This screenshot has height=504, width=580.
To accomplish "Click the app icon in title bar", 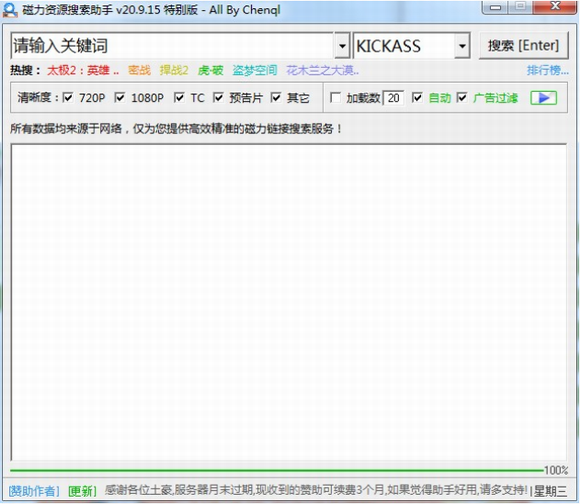I will pyautogui.click(x=10, y=10).
